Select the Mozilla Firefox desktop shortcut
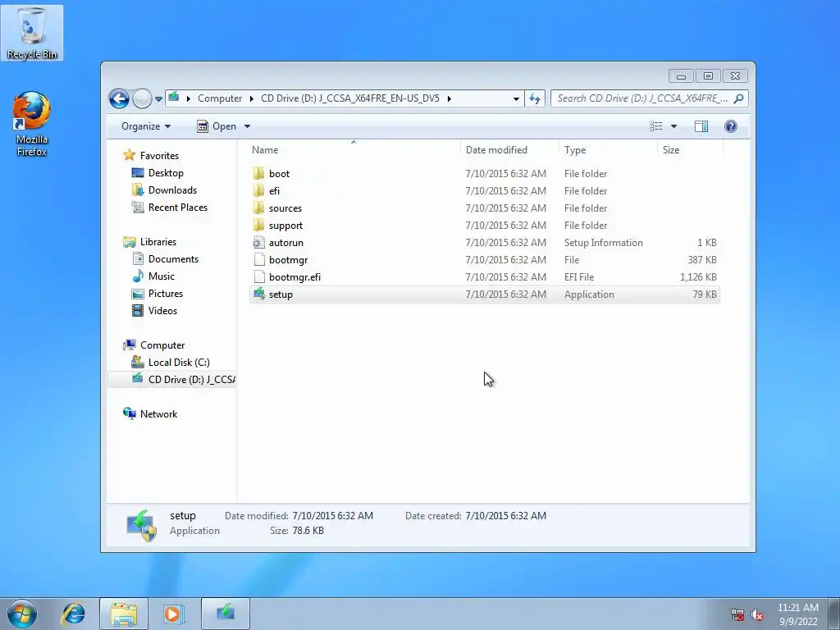This screenshot has height=630, width=840. [x=32, y=125]
